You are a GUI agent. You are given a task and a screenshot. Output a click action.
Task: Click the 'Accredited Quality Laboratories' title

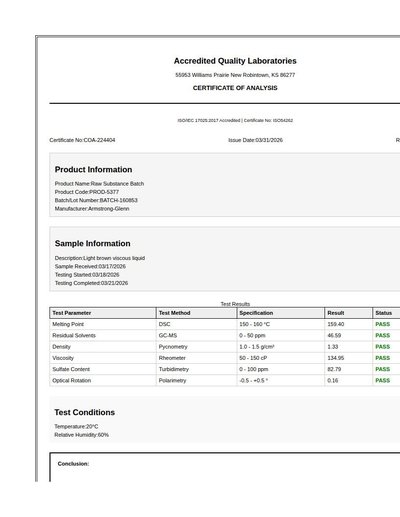[235, 61]
